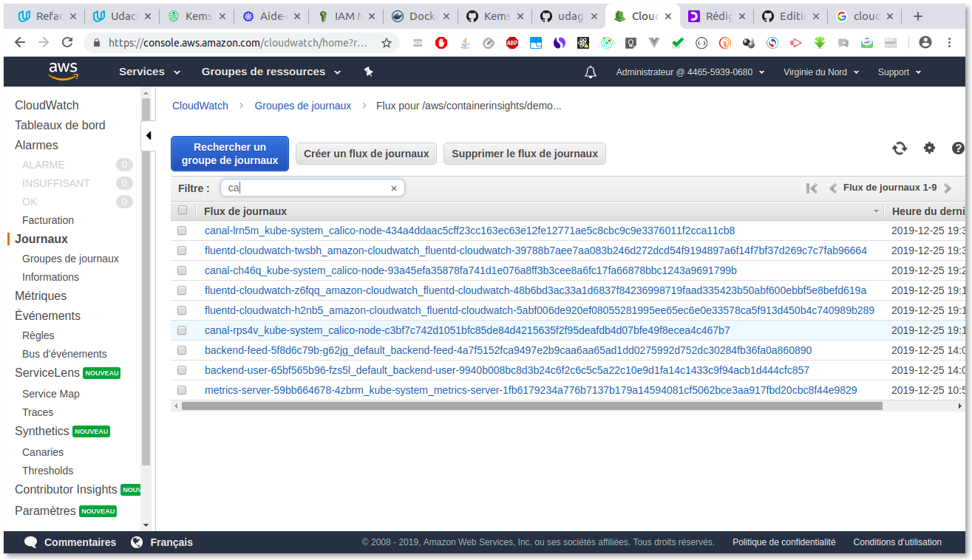Check the backend-user log stream checkbox

182,370
